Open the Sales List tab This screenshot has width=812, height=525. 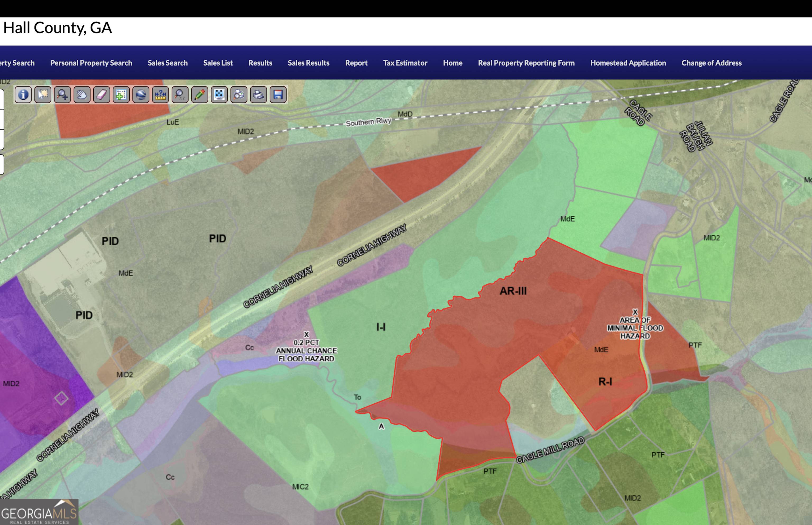pos(218,63)
